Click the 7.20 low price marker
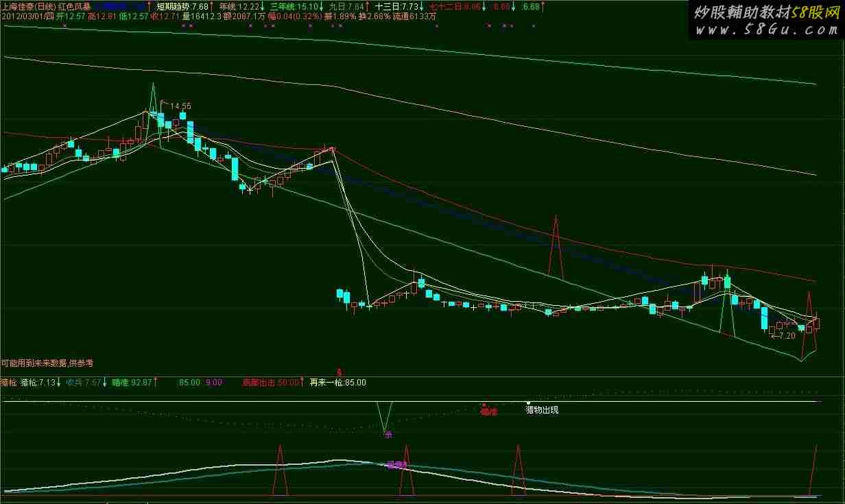This screenshot has height=504, width=845. point(785,336)
